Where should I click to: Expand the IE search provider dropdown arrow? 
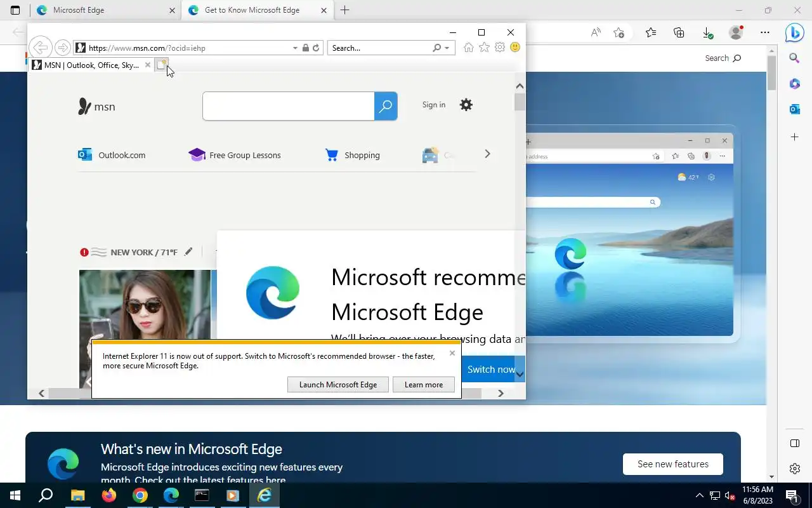click(447, 48)
